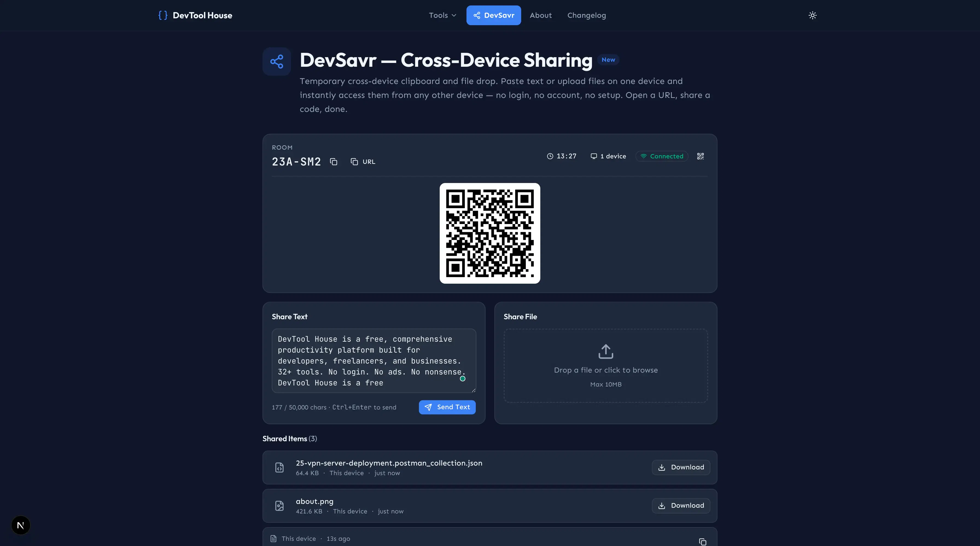This screenshot has width=980, height=546.
Task: Click the Share Text heading
Action: coord(290,316)
